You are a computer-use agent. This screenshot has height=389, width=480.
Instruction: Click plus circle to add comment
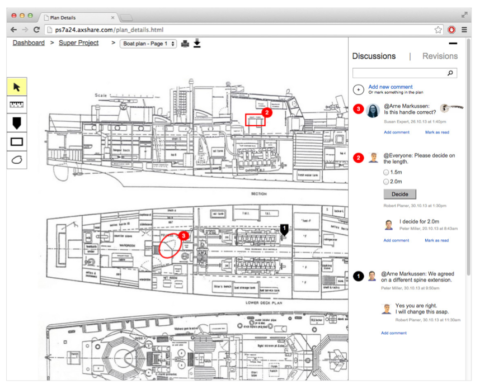[358, 90]
